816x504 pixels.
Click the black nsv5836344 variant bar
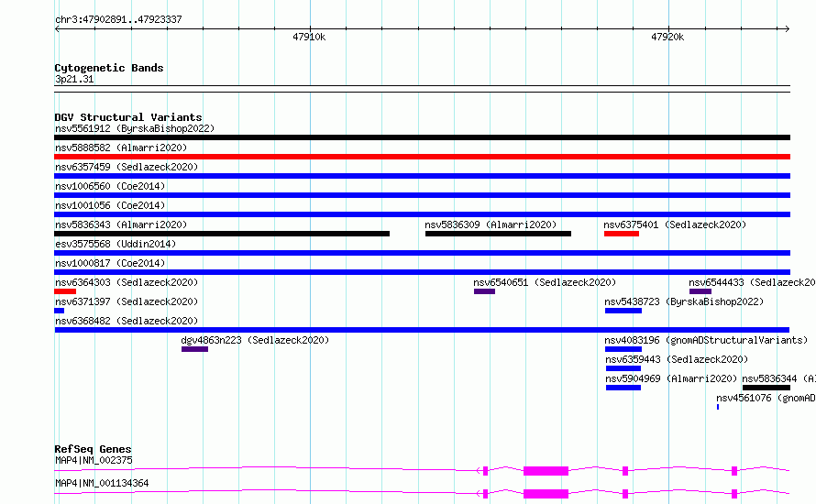pyautogui.click(x=766, y=388)
